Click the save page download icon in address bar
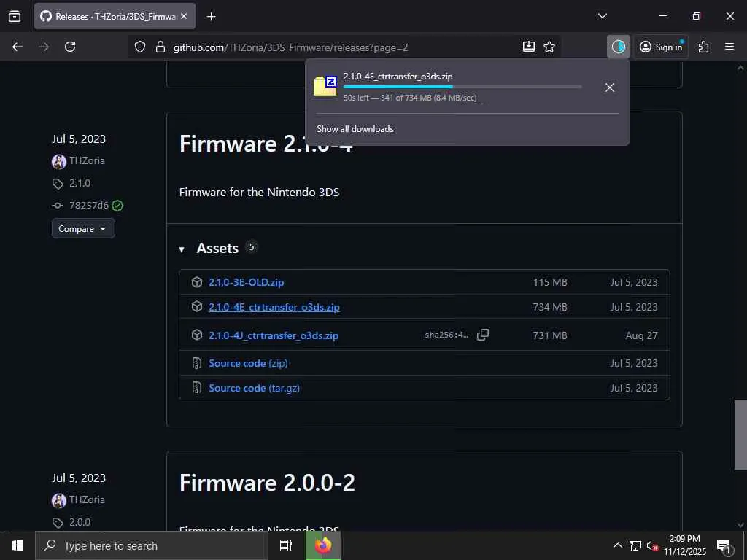The image size is (747, 560). pos(529,47)
